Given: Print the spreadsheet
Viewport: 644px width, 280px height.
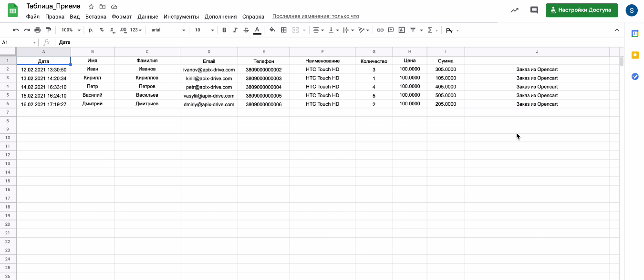Looking at the screenshot, I should click(x=37, y=30).
